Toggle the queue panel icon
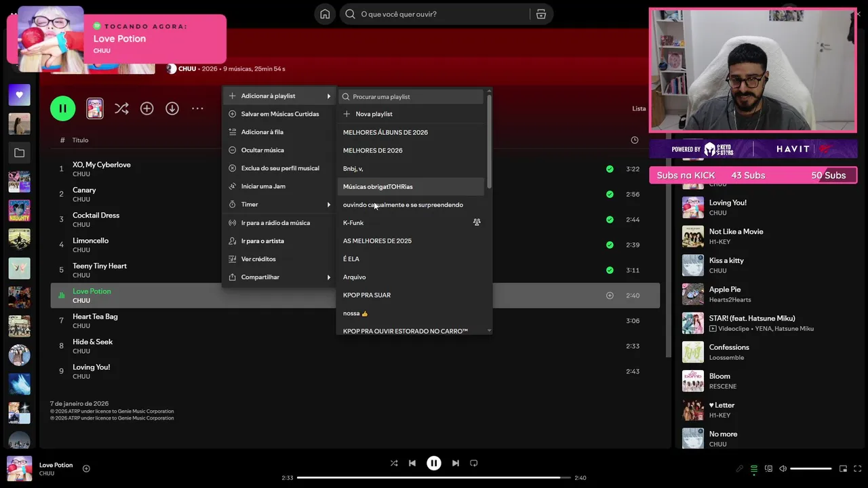 click(x=754, y=468)
